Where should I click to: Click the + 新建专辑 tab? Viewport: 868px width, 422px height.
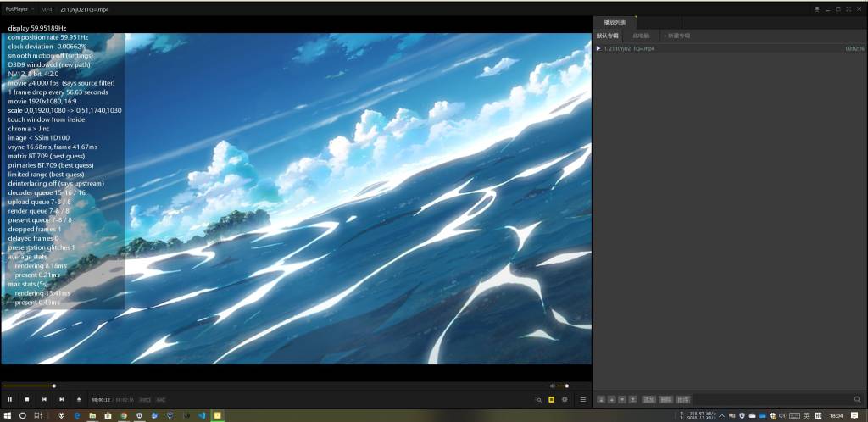676,36
